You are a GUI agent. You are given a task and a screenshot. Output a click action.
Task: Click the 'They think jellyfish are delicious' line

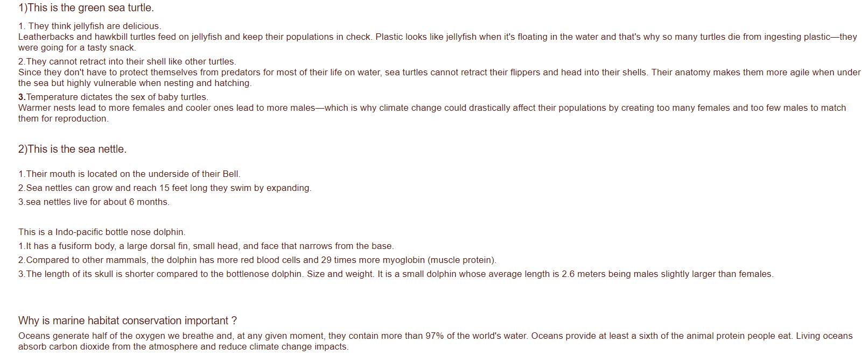coord(89,26)
